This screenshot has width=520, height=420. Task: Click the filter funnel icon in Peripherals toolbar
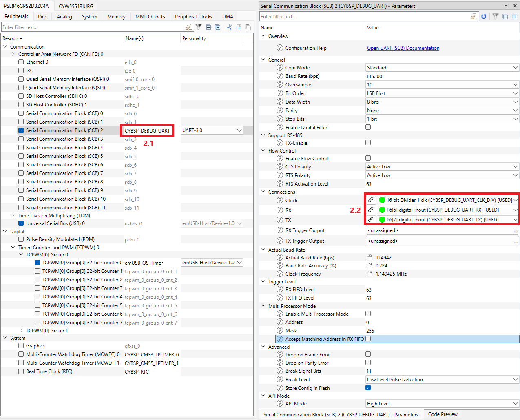[199, 27]
